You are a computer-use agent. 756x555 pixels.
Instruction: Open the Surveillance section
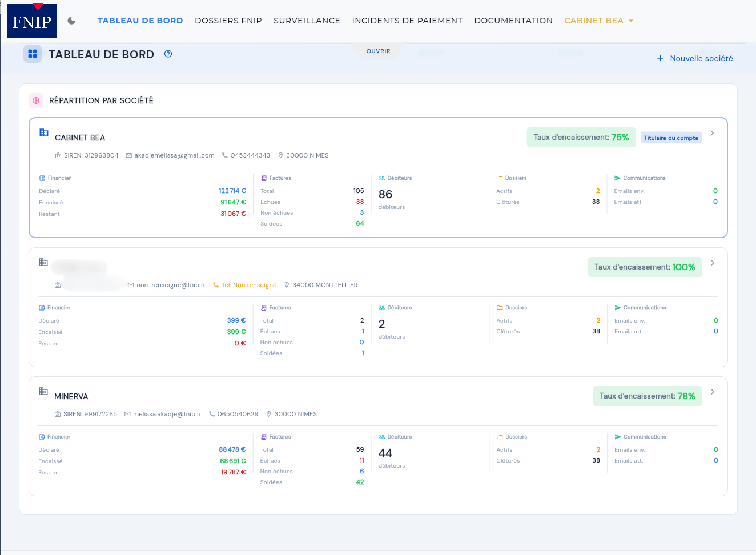click(x=307, y=21)
